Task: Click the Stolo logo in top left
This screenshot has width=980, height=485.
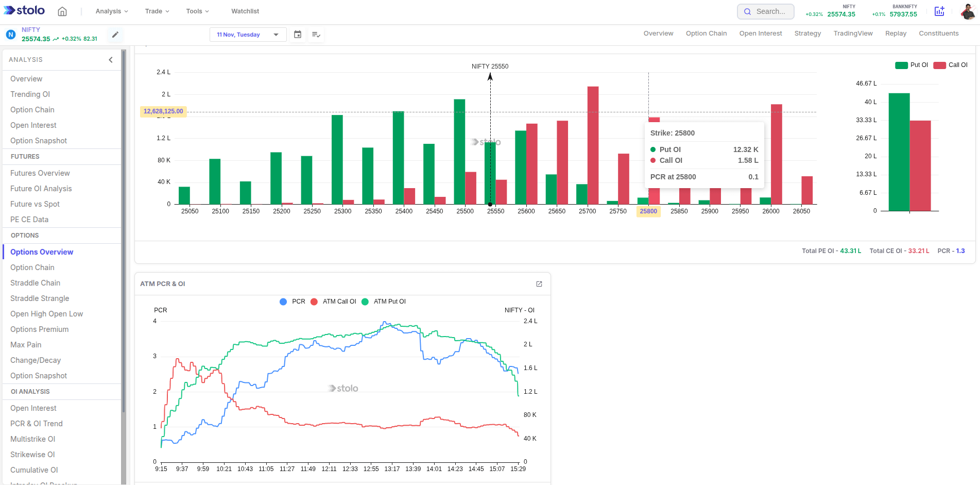Action: pyautogui.click(x=24, y=10)
